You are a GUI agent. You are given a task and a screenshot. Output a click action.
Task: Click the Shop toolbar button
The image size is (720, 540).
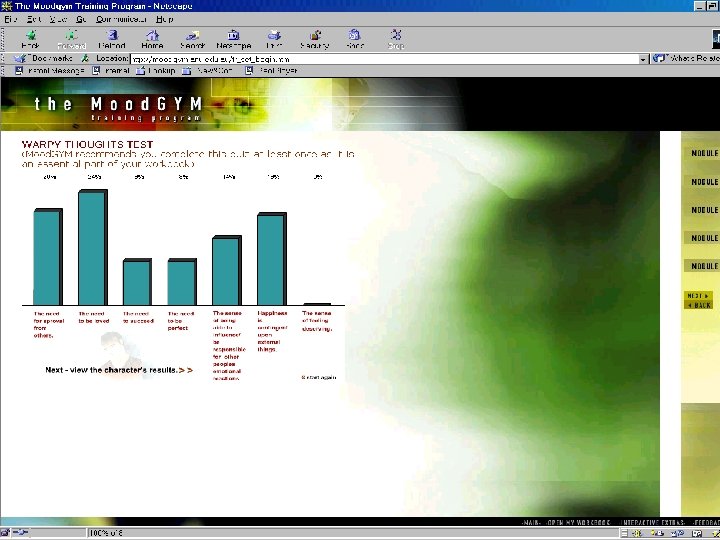pyautogui.click(x=355, y=40)
